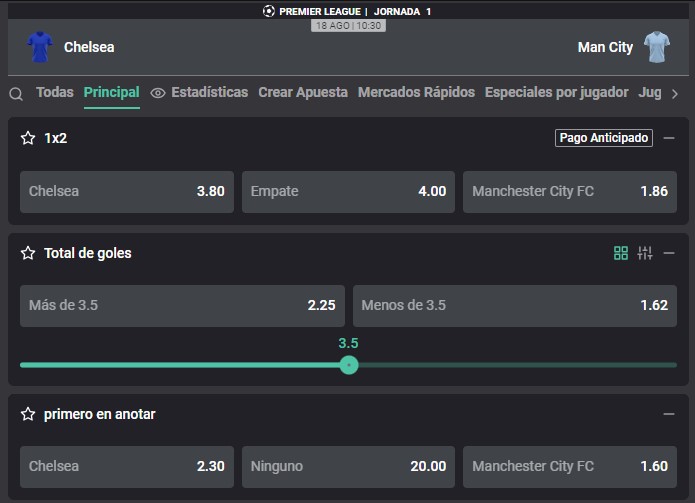This screenshot has width=695, height=503.
Task: Open Estadísticas with the eye icon
Action: click(x=199, y=92)
